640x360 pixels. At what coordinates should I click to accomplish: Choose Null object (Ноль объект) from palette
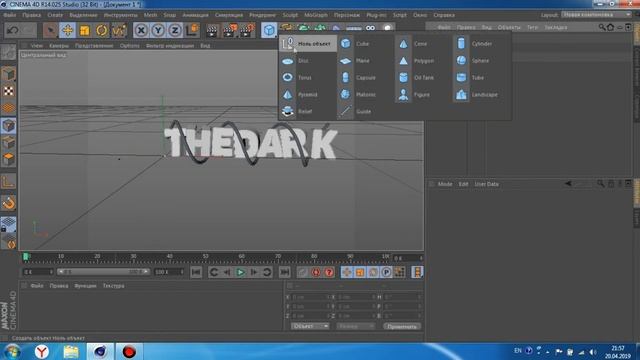click(x=308, y=44)
